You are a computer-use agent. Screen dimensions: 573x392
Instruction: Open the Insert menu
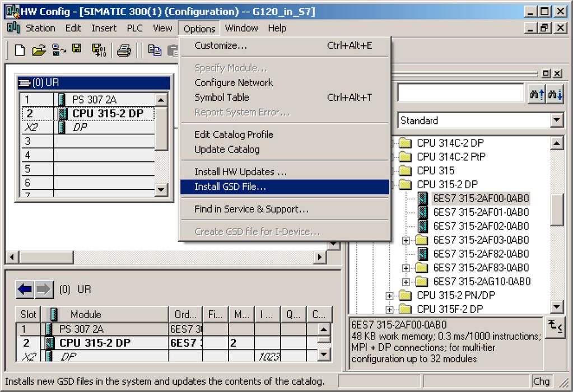pyautogui.click(x=104, y=28)
